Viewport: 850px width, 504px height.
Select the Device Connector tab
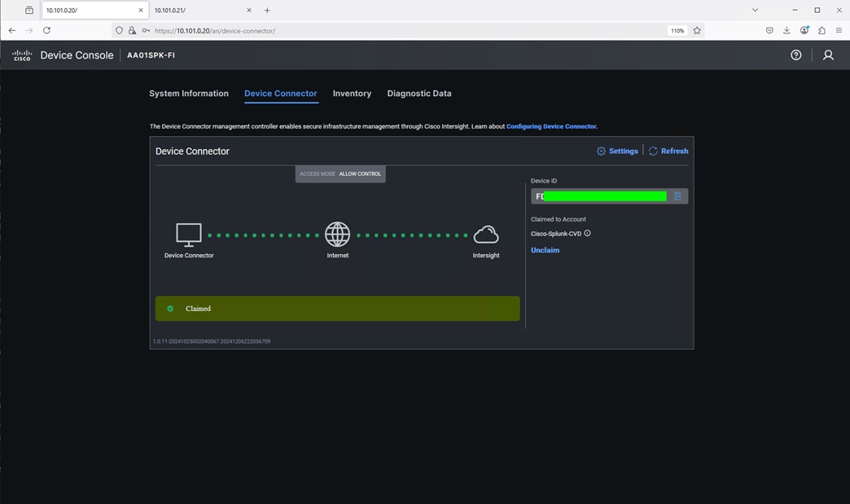[281, 93]
